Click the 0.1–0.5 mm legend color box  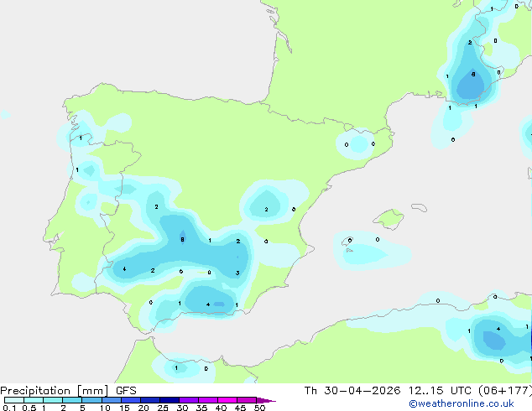pyautogui.click(x=14, y=400)
